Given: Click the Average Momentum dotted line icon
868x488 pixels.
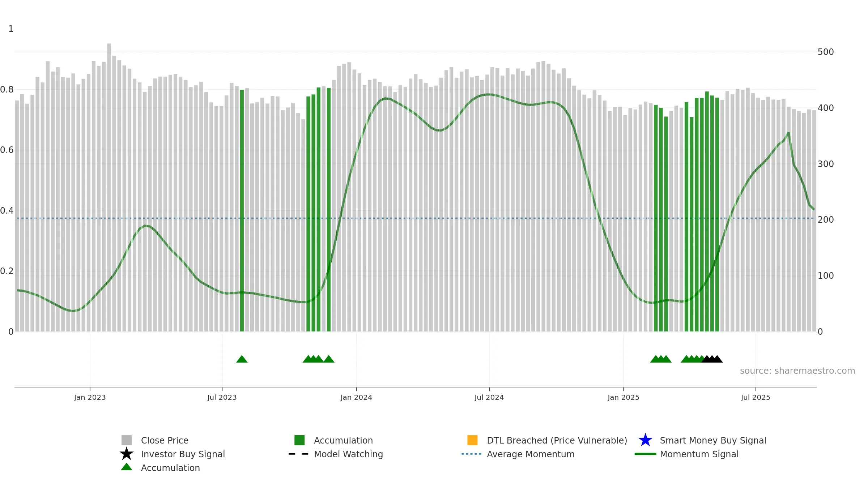Looking at the screenshot, I should [472, 454].
